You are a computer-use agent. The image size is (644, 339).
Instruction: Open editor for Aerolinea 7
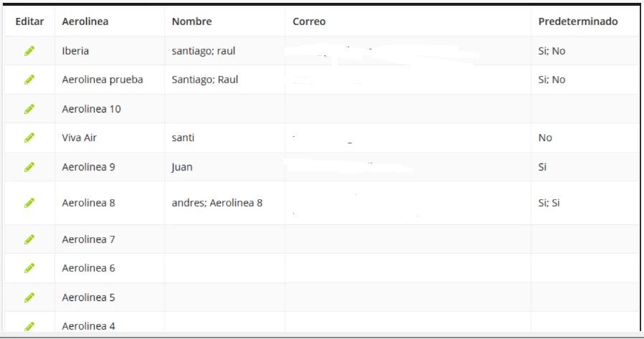[x=29, y=239]
